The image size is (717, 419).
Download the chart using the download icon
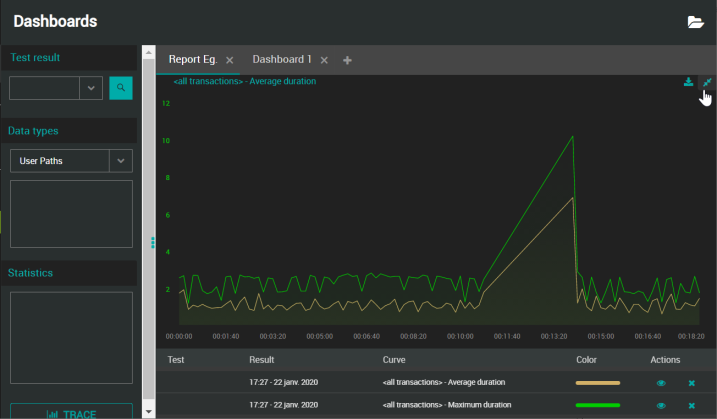tap(688, 82)
